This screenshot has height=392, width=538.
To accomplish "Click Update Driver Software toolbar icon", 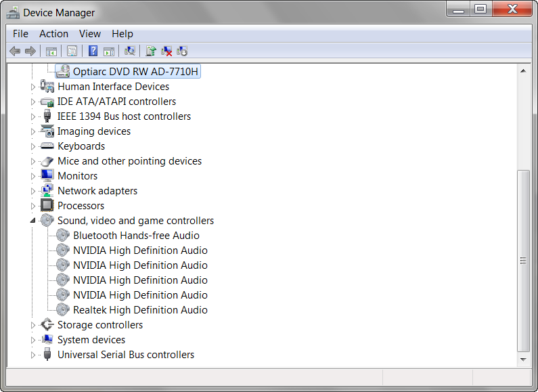I will (151, 51).
